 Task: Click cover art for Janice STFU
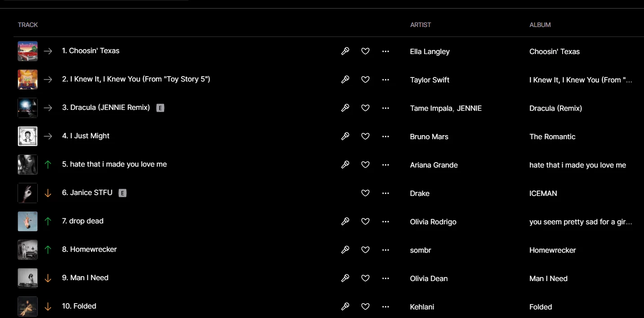pyautogui.click(x=27, y=193)
